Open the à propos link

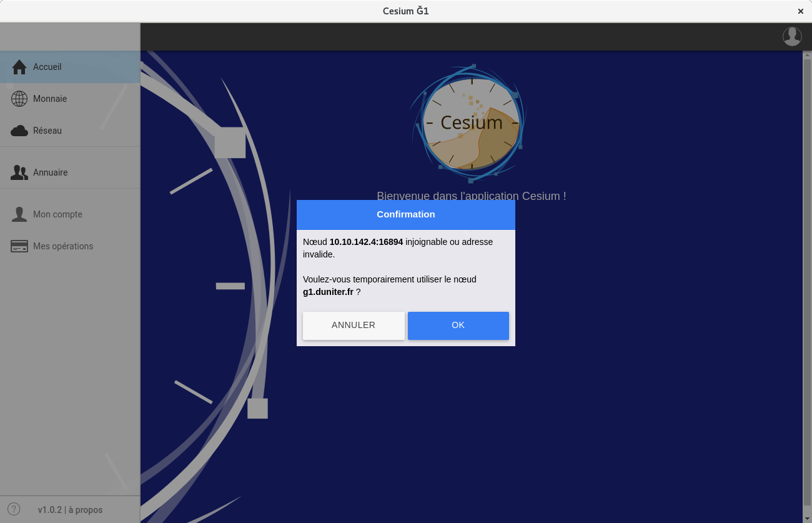(86, 510)
